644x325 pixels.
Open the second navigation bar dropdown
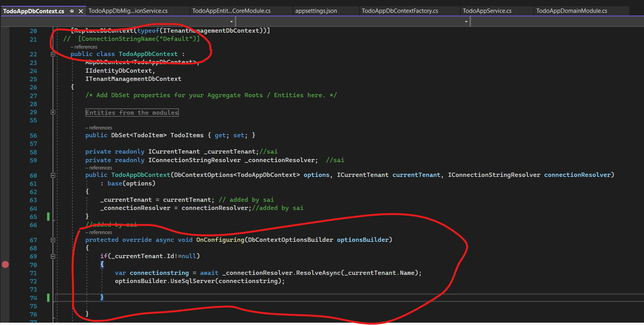[x=466, y=22]
